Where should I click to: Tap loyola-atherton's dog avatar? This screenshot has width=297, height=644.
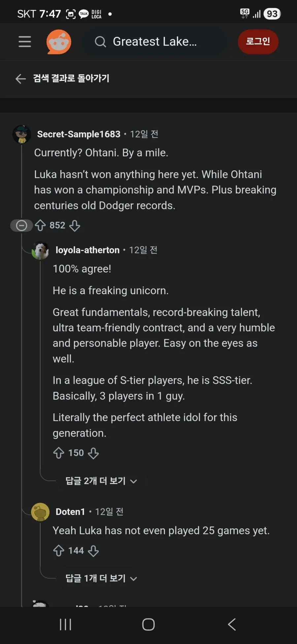[x=40, y=251]
